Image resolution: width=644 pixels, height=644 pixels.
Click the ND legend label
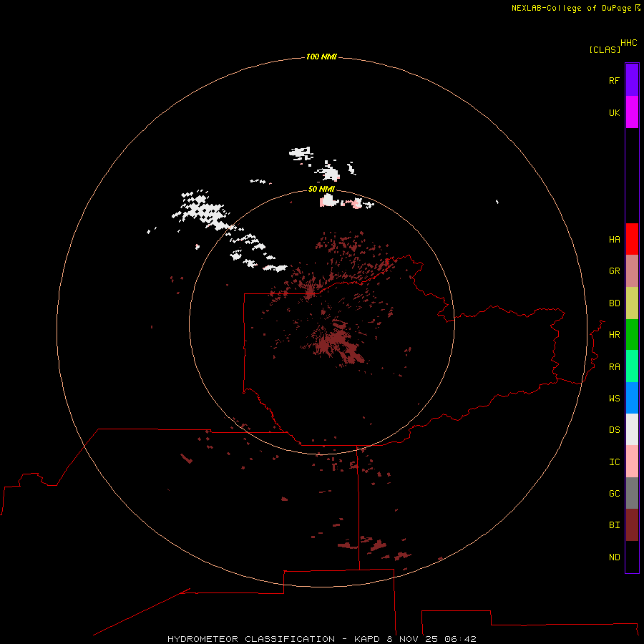point(614,557)
